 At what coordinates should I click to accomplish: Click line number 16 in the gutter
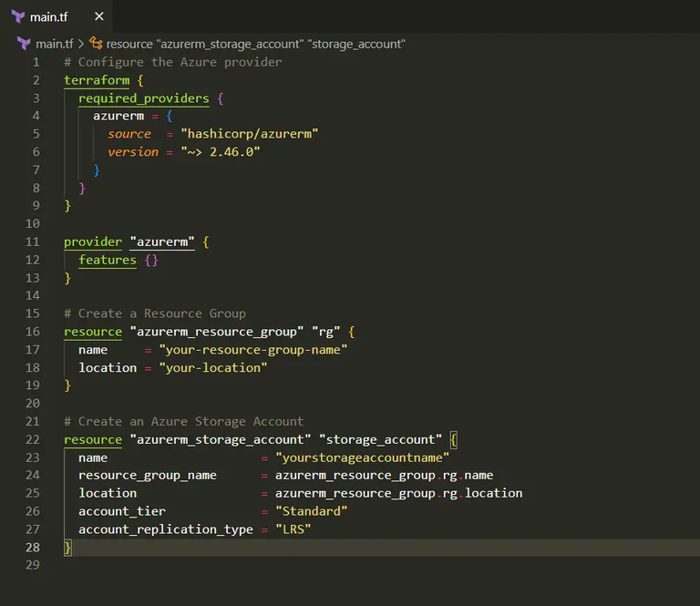[x=33, y=332]
